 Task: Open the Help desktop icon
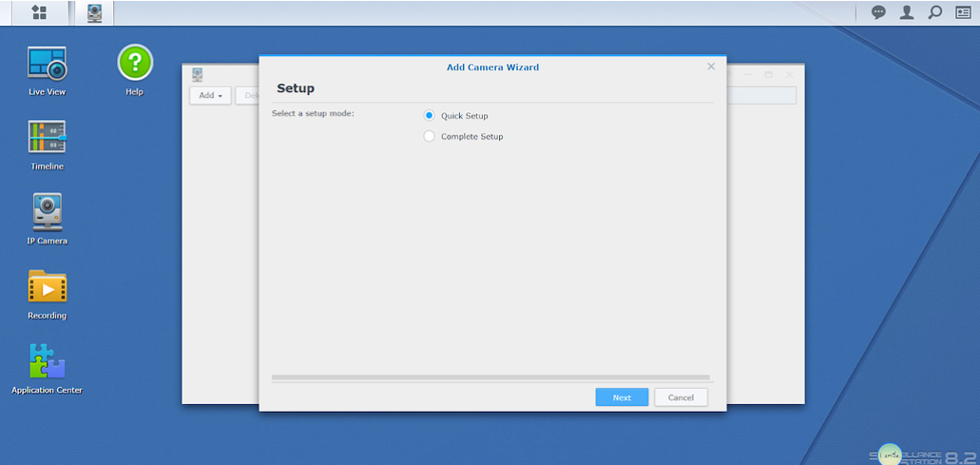tap(135, 63)
